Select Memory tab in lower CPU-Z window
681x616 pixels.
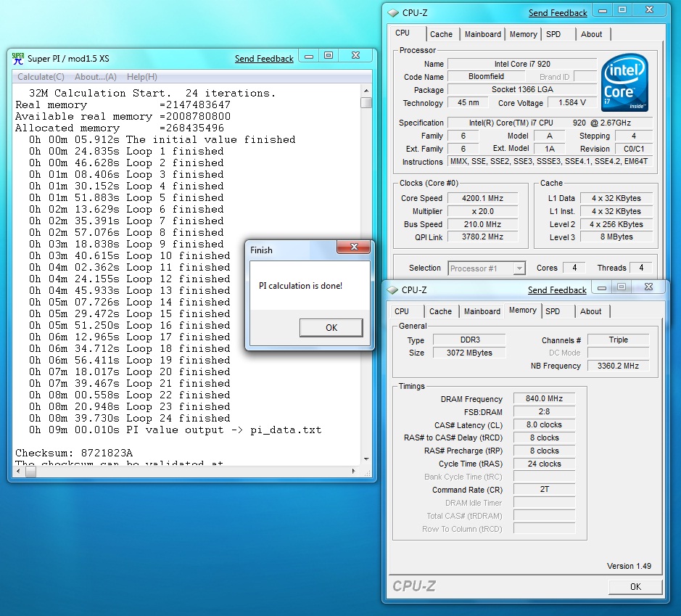522,310
